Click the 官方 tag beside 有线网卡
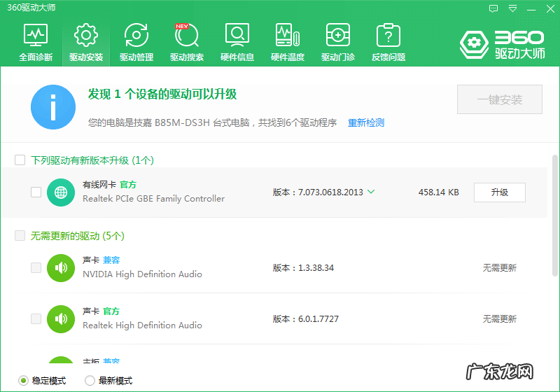This screenshot has height=392, width=560. pos(128,185)
